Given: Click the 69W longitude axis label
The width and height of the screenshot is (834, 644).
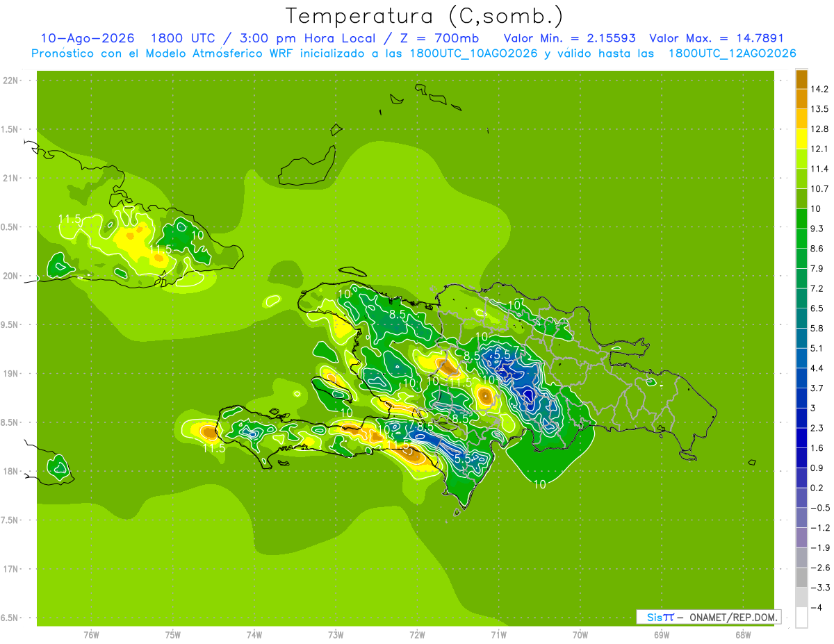Looking at the screenshot, I should tap(662, 635).
